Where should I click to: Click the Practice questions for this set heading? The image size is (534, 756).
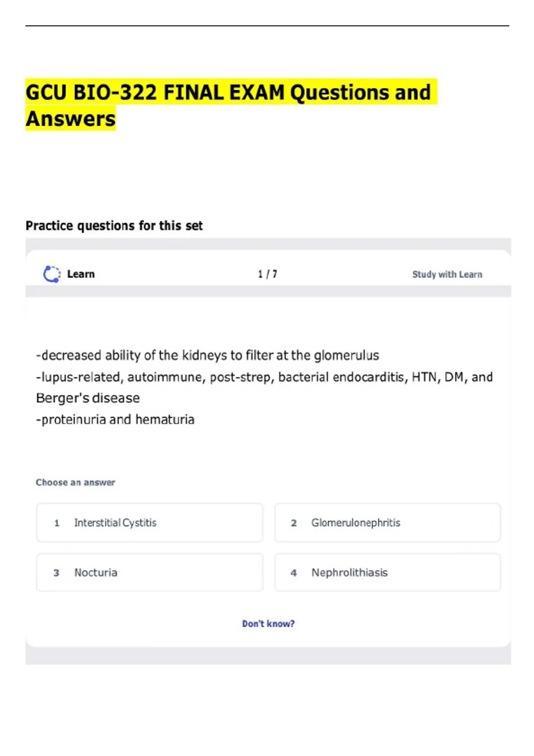(x=114, y=226)
